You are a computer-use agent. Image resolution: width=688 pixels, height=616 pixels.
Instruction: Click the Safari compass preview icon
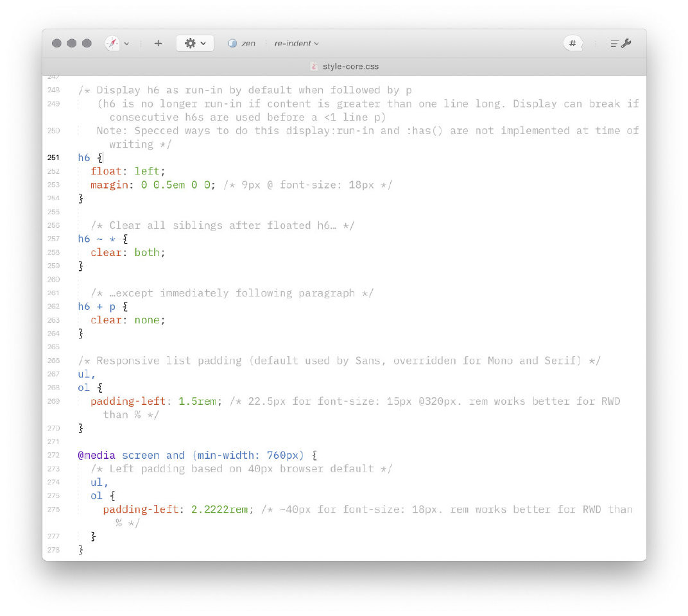pyautogui.click(x=112, y=44)
